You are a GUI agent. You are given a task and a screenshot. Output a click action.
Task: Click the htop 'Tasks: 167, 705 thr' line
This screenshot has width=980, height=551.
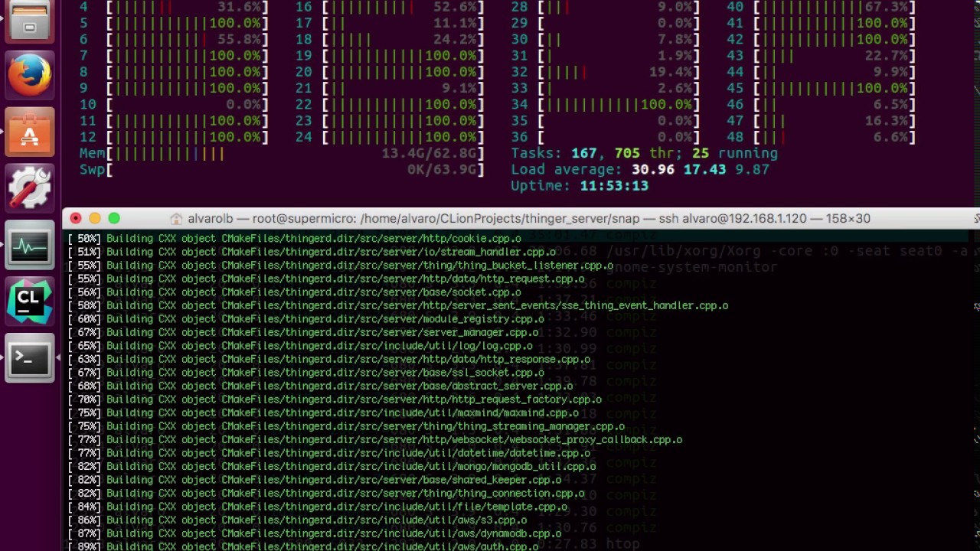pyautogui.click(x=645, y=154)
